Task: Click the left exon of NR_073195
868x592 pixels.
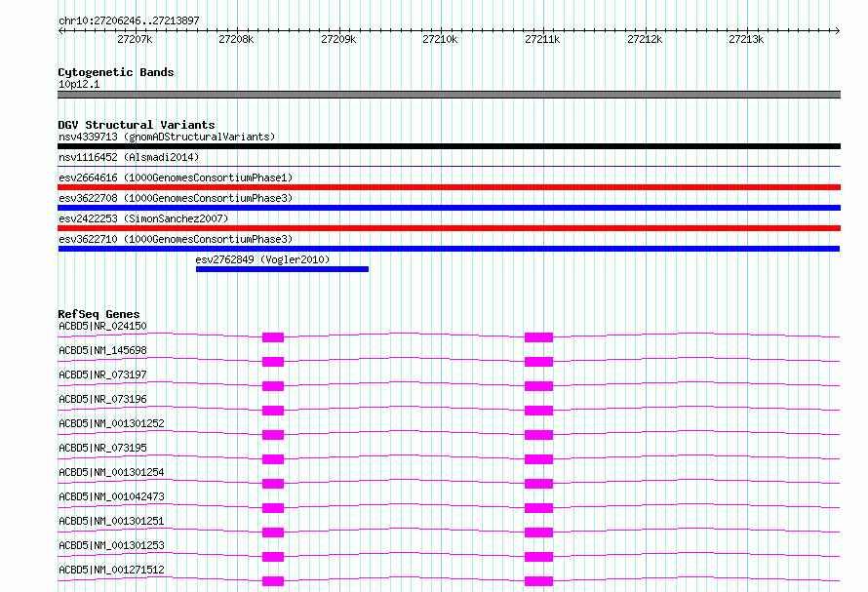Action: (273, 459)
